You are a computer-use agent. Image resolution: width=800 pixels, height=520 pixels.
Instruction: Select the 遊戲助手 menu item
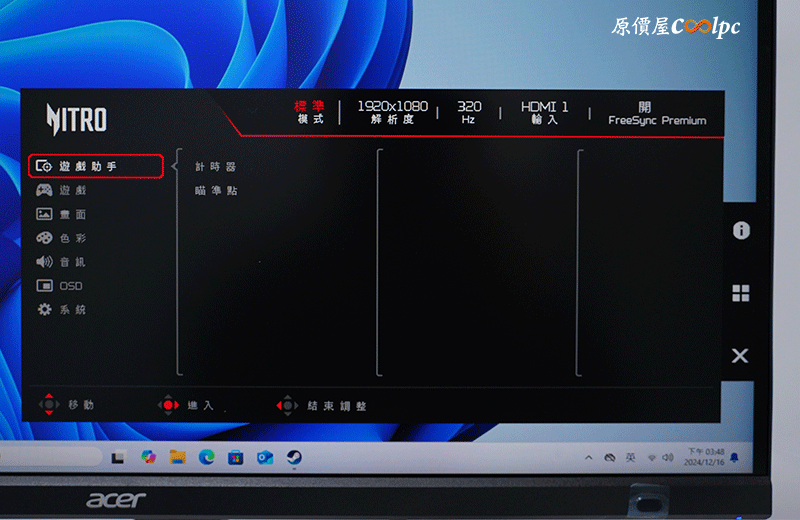point(96,166)
